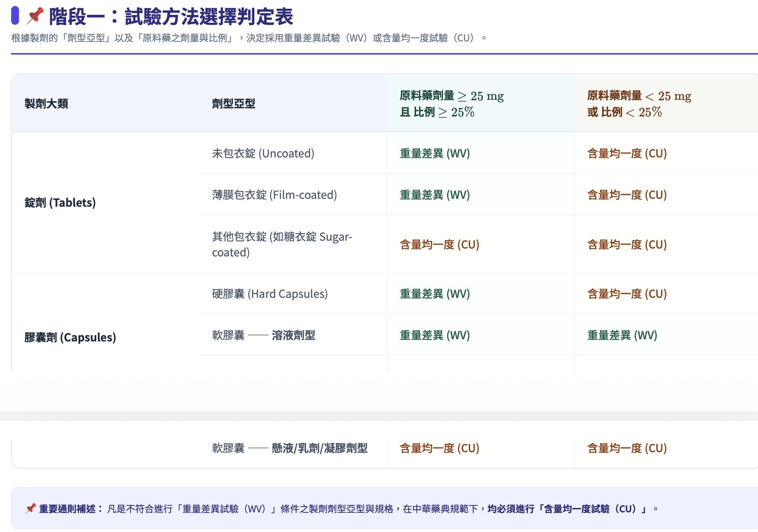
Task: Click the heading 階段一：試驗方法選擇判定表
Action: [171, 17]
